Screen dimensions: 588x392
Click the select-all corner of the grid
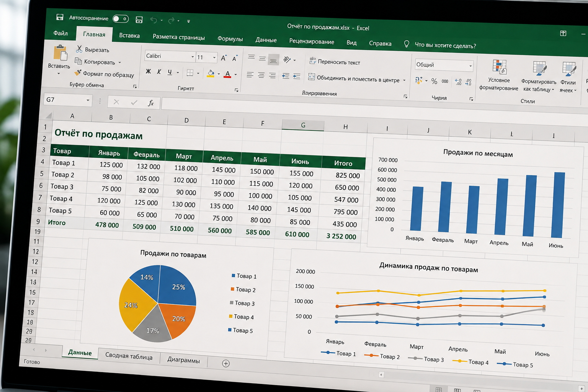point(48,115)
